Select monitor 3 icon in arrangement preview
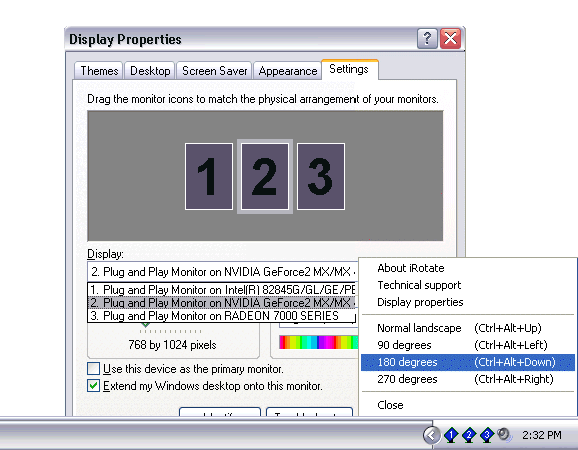 tap(321, 177)
